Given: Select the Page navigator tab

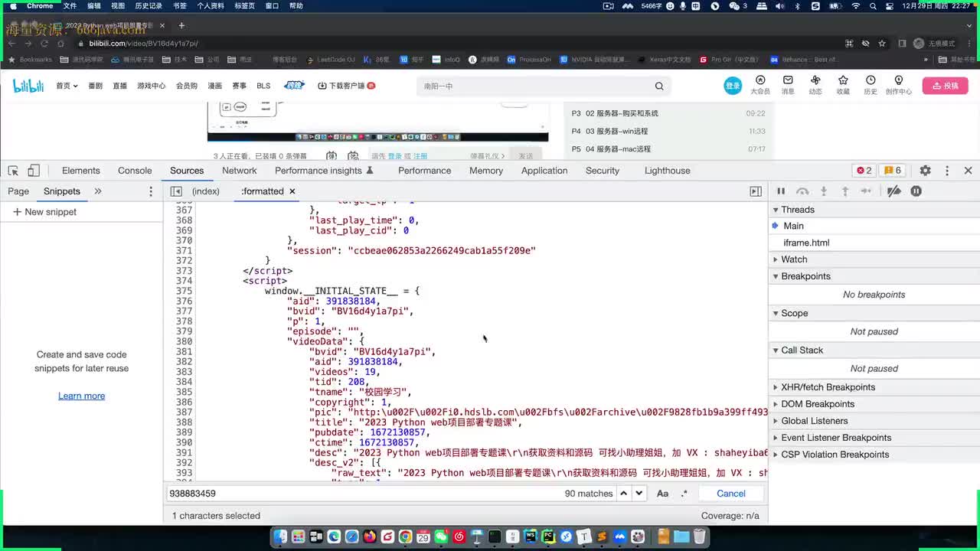Looking at the screenshot, I should tap(18, 191).
